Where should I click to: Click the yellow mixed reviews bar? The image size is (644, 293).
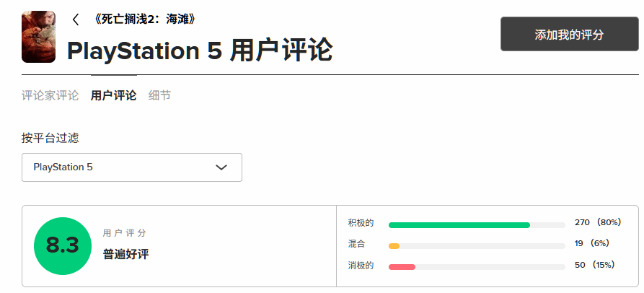click(x=394, y=246)
